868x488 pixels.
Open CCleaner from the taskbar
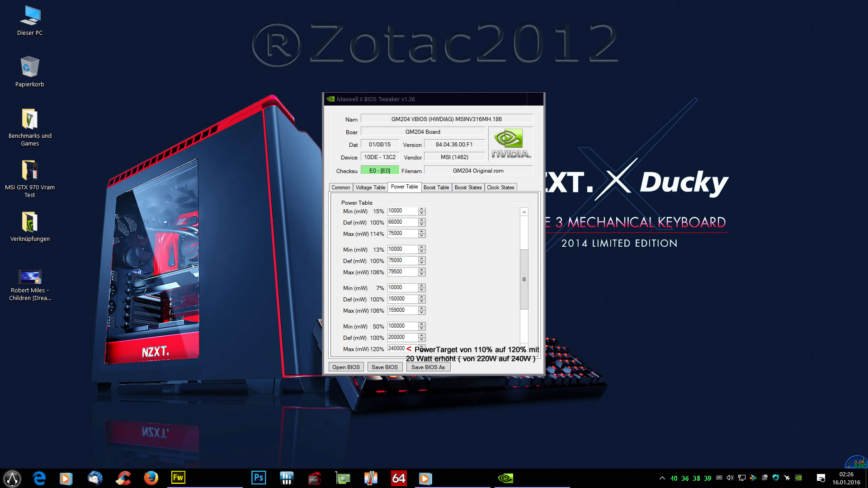point(123,478)
